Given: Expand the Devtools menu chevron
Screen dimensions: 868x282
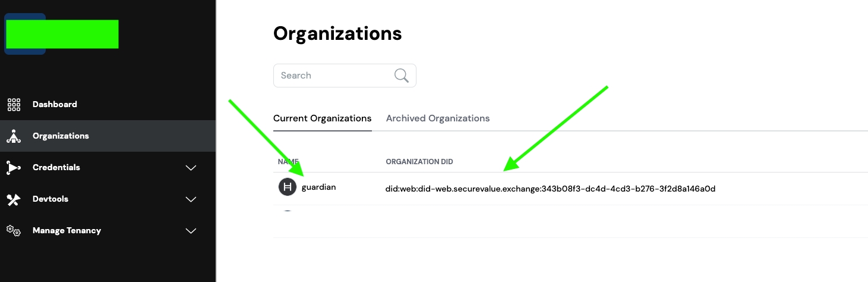Looking at the screenshot, I should (x=191, y=199).
